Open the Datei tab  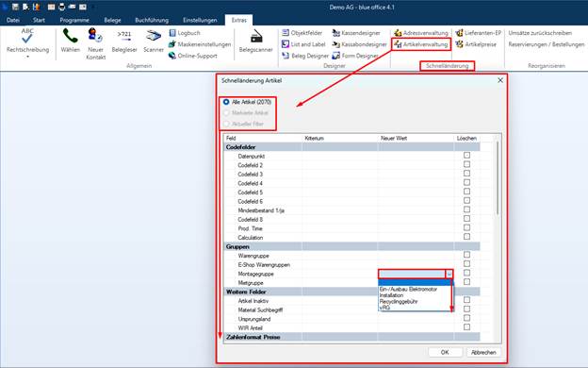click(13, 20)
